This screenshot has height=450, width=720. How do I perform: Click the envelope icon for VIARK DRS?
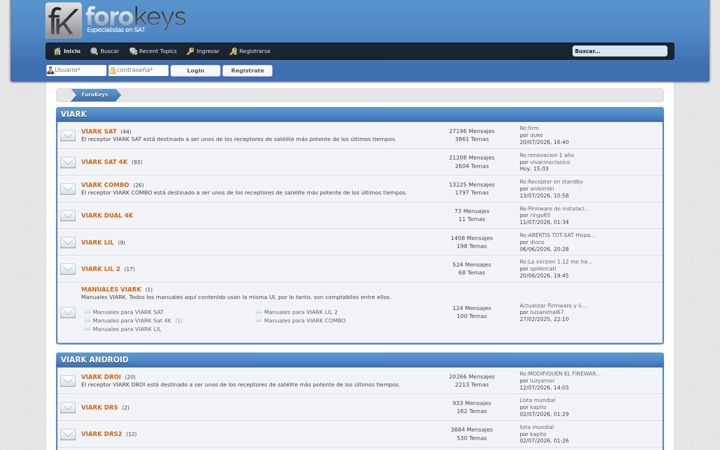click(68, 408)
